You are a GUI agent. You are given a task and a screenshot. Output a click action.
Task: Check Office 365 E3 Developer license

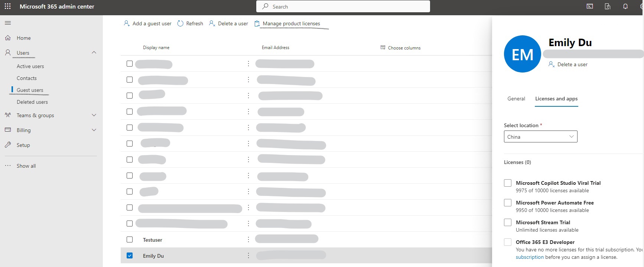(x=508, y=242)
